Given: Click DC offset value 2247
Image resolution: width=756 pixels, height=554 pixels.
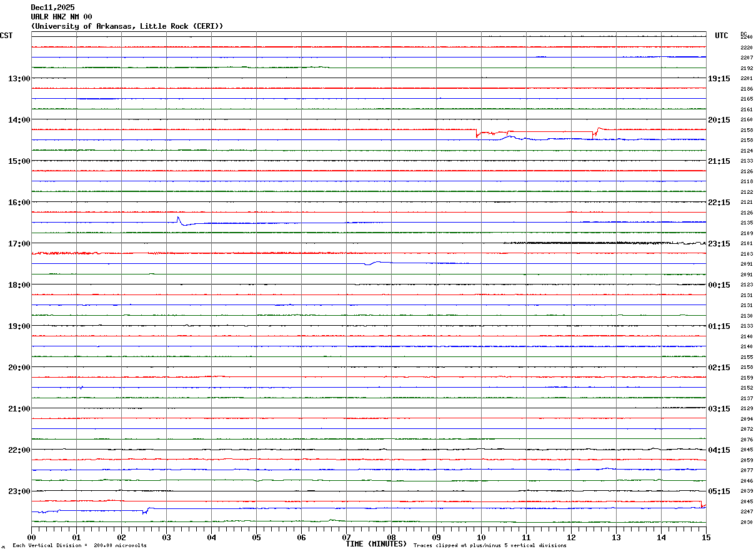Looking at the screenshot, I should (746, 511).
